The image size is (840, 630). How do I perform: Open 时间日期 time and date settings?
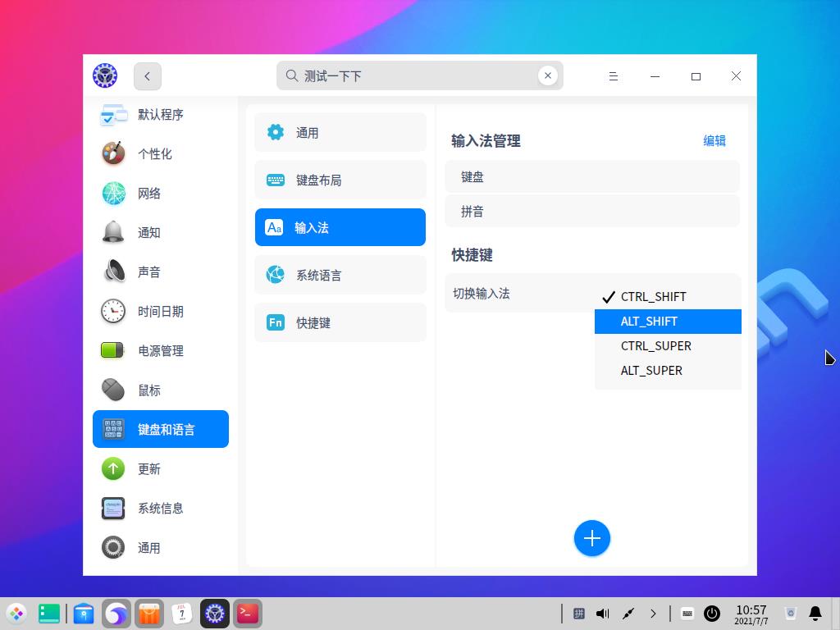160,311
